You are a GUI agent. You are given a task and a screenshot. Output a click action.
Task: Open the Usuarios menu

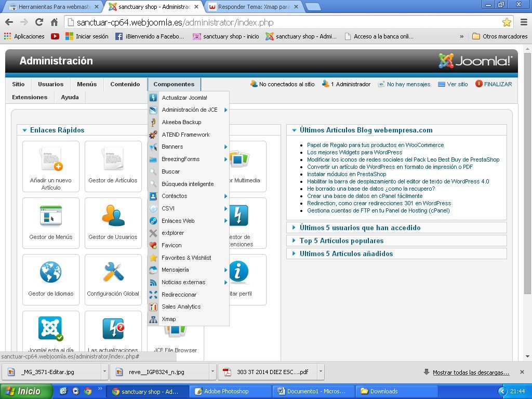(x=50, y=84)
